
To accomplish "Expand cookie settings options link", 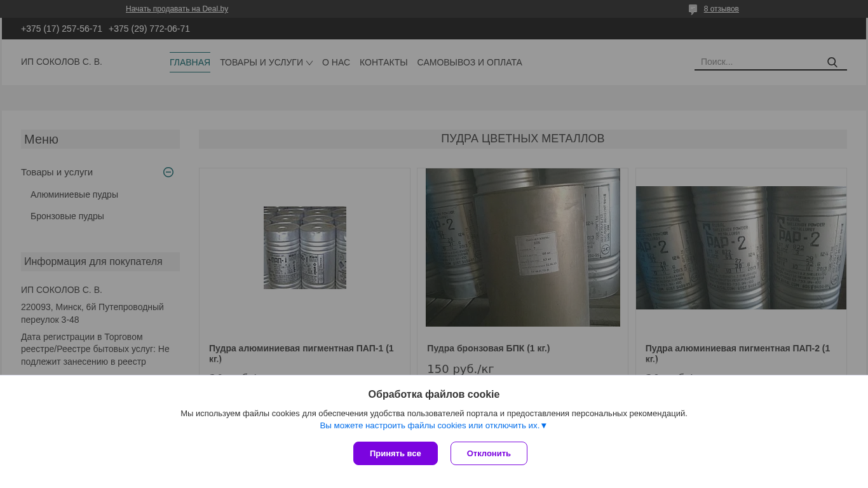I will [x=433, y=426].
